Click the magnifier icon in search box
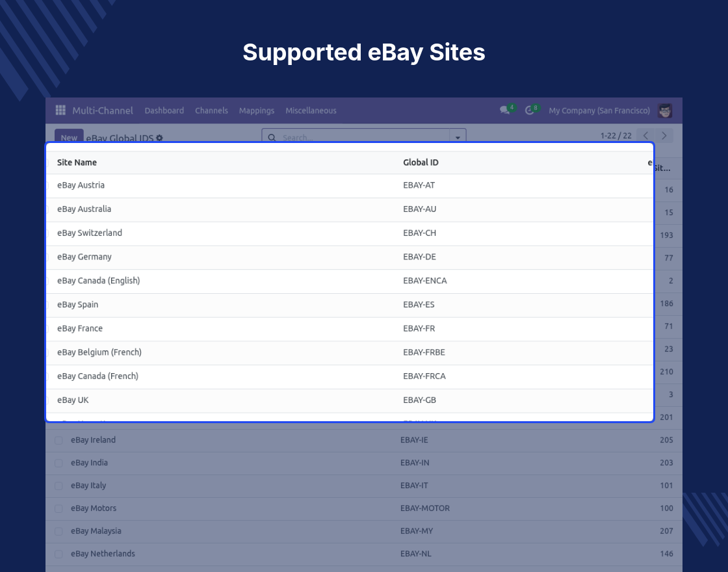 (x=272, y=137)
